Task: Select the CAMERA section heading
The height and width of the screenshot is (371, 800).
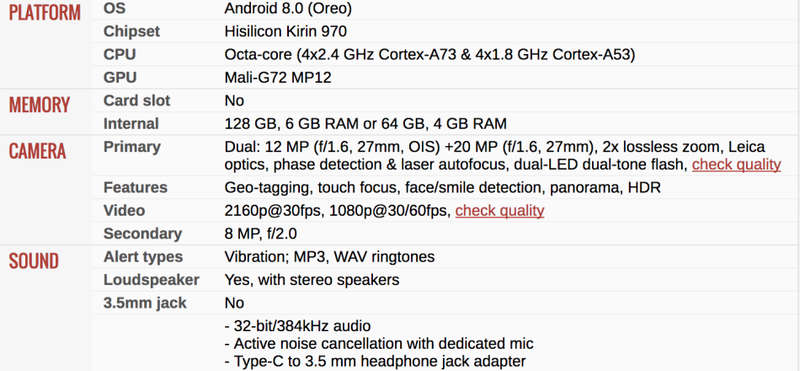Action: point(37,151)
